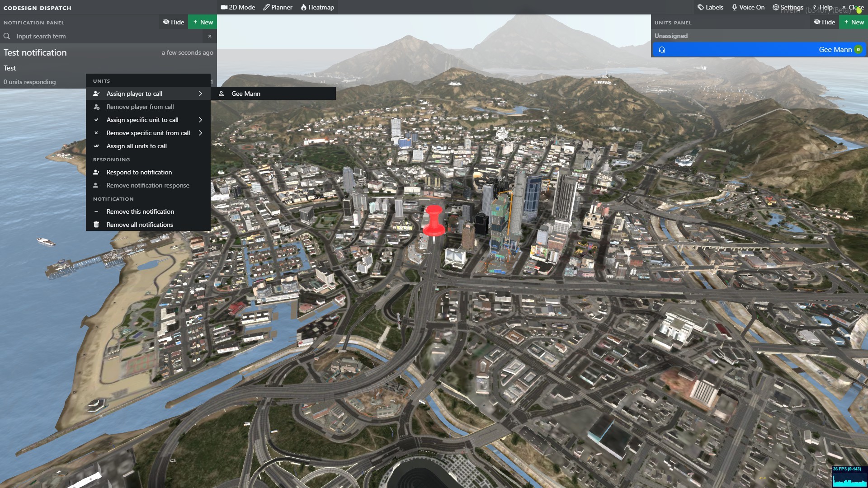868x488 pixels.
Task: Click the headset icon next to Gee Mann
Action: pos(662,50)
